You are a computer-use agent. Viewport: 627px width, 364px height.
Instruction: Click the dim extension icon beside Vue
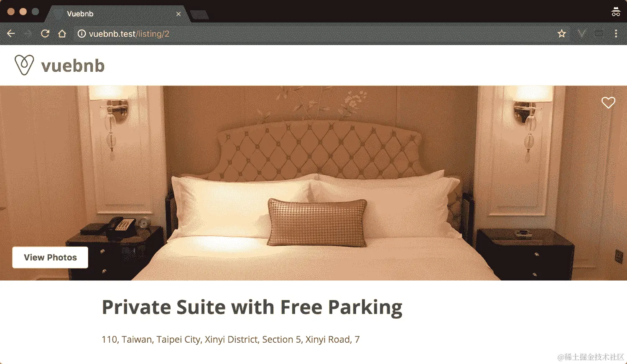(x=599, y=34)
